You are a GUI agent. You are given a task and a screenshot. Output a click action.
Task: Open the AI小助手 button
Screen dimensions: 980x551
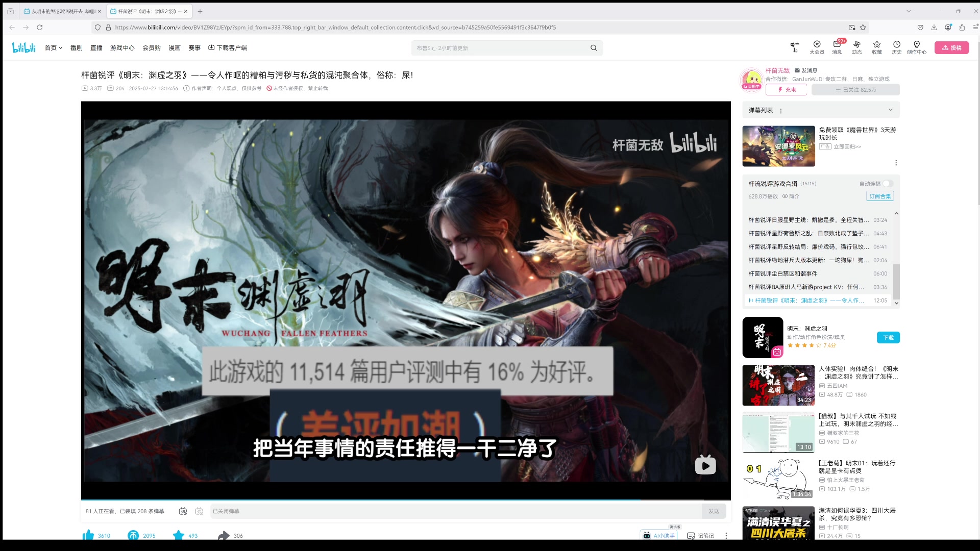659,536
